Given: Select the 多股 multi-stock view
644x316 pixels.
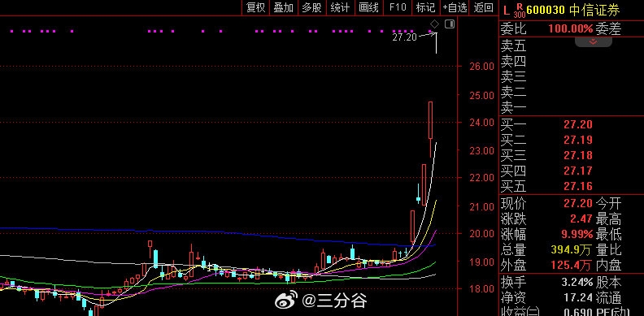Looking at the screenshot, I should 312,7.
